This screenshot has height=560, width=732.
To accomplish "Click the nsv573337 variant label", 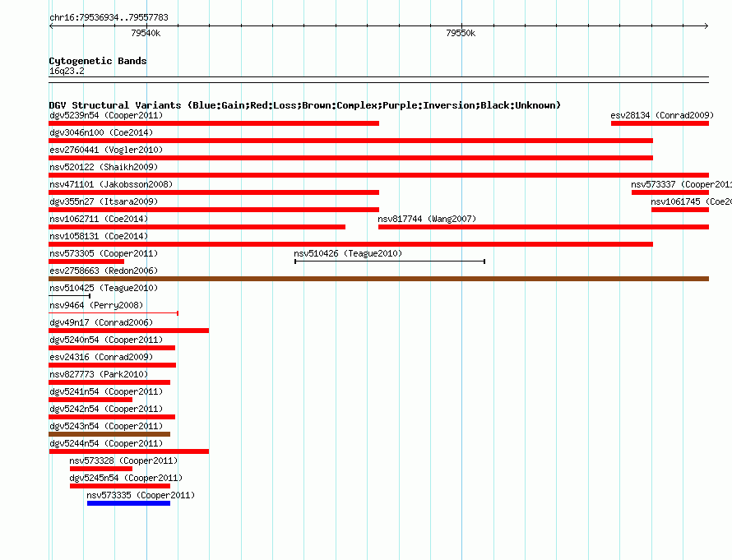I will point(681,184).
